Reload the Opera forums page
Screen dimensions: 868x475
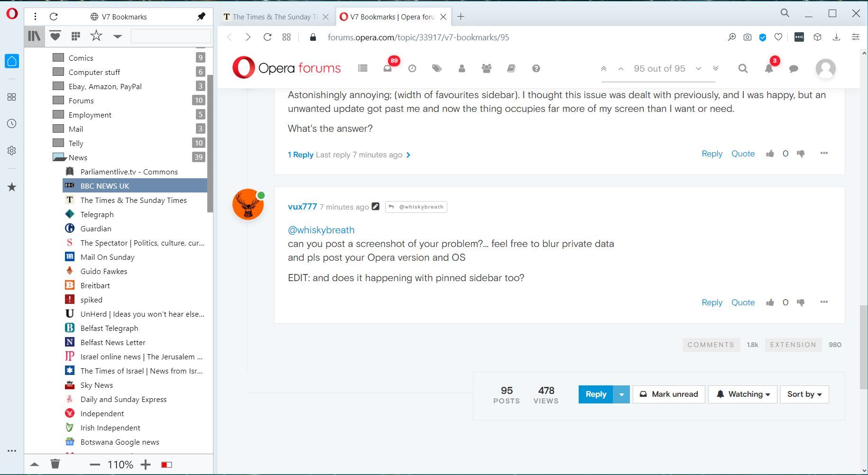pos(268,37)
